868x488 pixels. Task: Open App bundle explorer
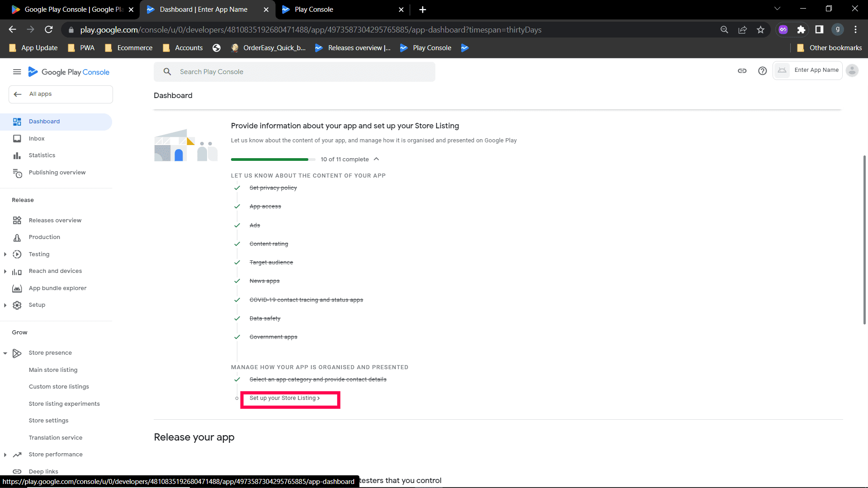click(57, 288)
